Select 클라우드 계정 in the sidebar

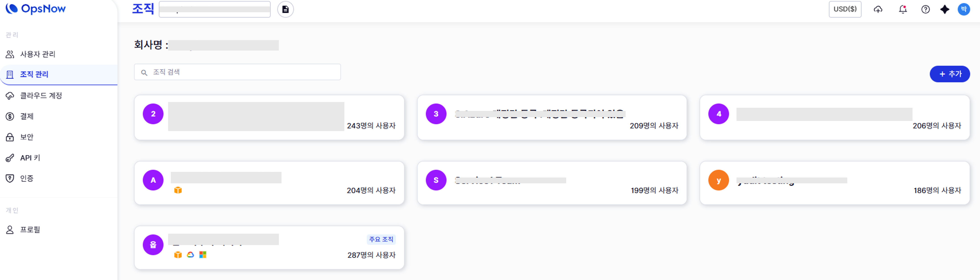pos(41,96)
